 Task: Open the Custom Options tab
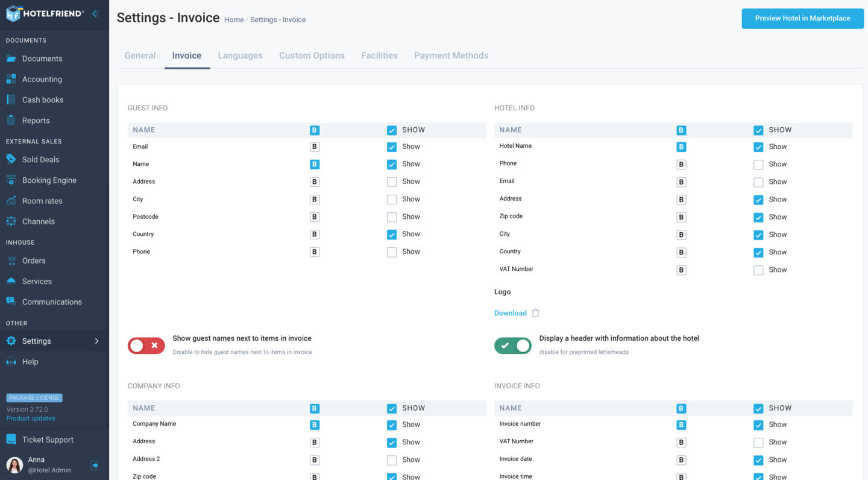[312, 55]
